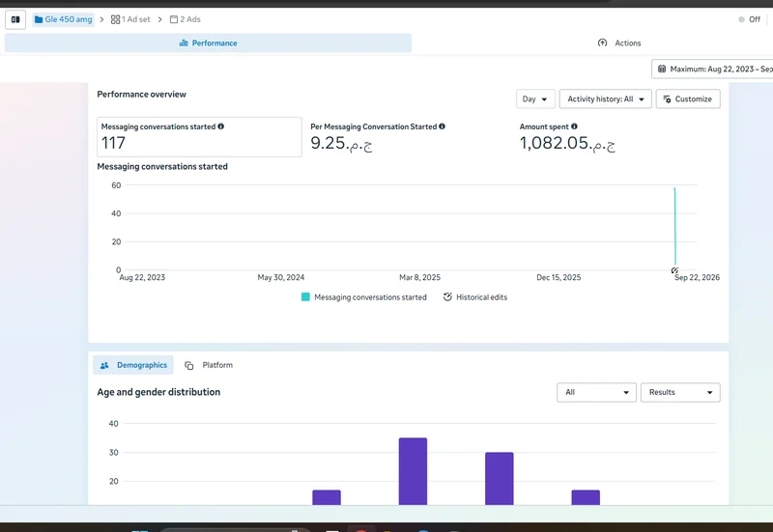Image resolution: width=773 pixels, height=532 pixels.
Task: Open the date range picker
Action: (x=712, y=69)
